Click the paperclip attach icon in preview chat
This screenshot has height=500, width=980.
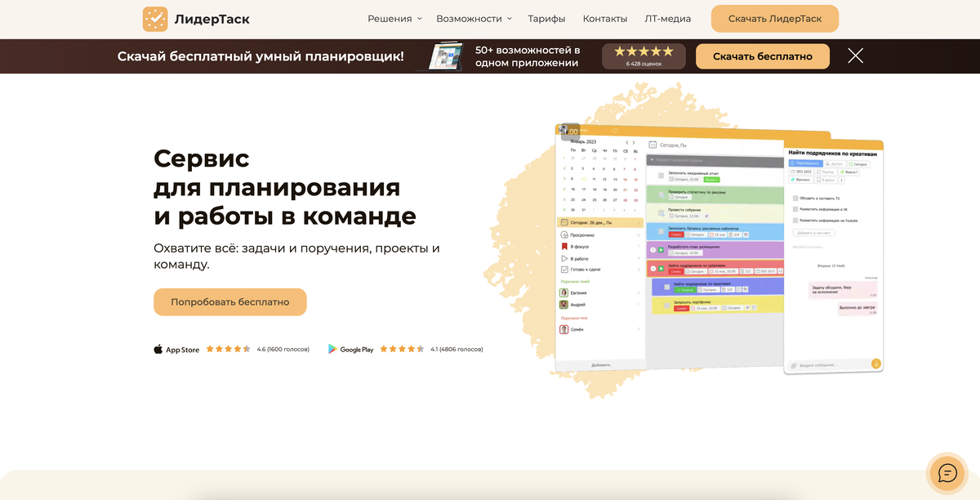pyautogui.click(x=793, y=365)
